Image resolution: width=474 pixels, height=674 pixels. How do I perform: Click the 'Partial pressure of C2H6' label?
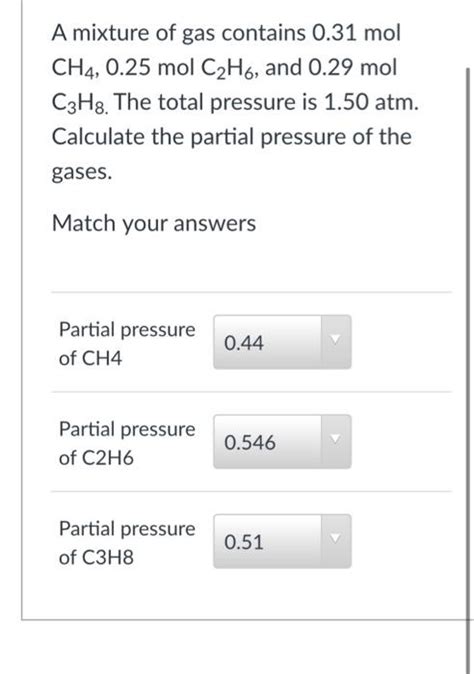[x=127, y=443]
